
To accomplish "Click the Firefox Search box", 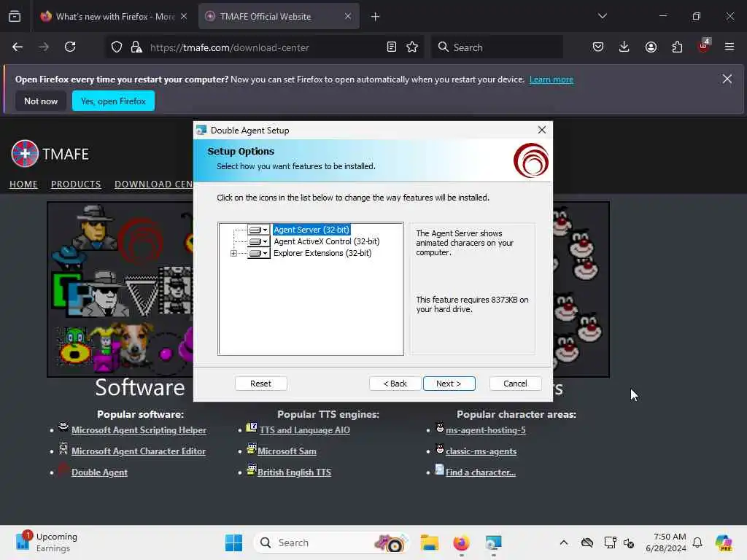I will point(497,47).
